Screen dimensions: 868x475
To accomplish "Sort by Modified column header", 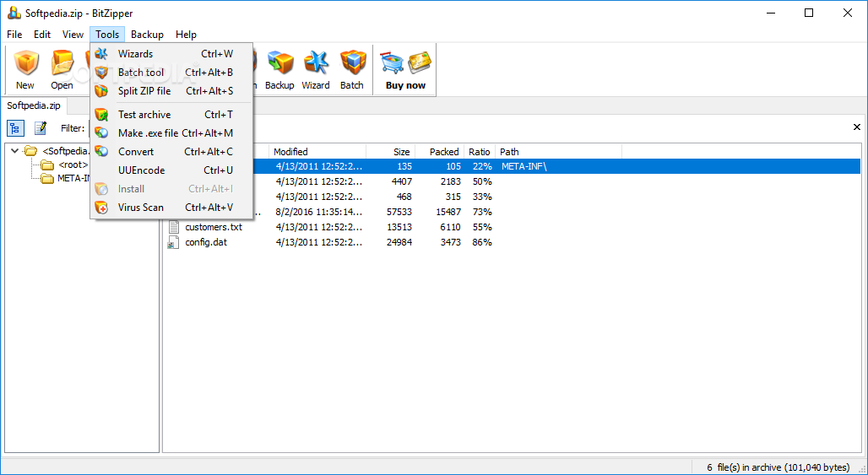I will [317, 152].
